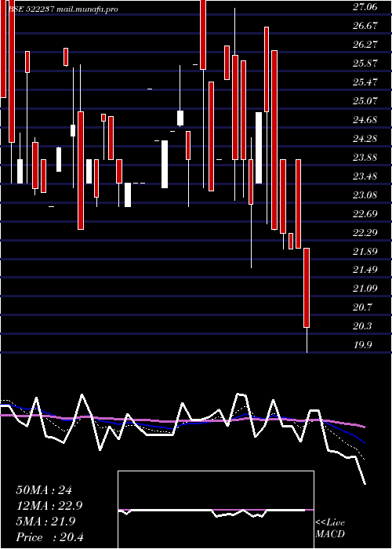This screenshot has width=392, height=549.
Task: Click the 24.68 price axis label
Action: pyautogui.click(x=365, y=121)
